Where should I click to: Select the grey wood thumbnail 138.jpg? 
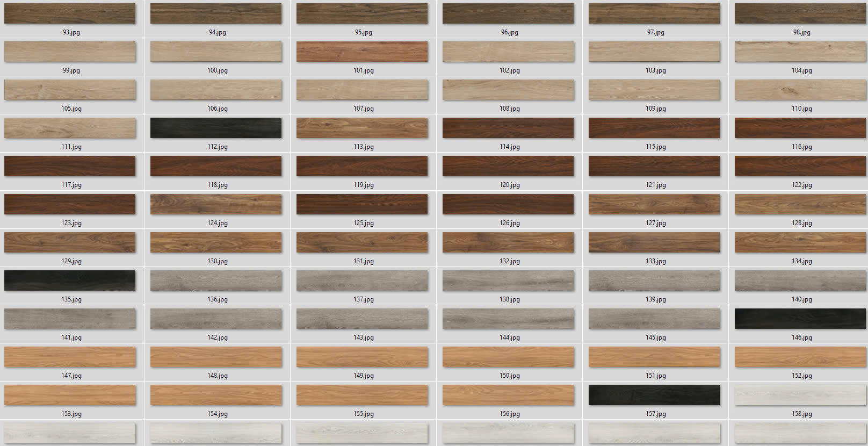pos(508,280)
